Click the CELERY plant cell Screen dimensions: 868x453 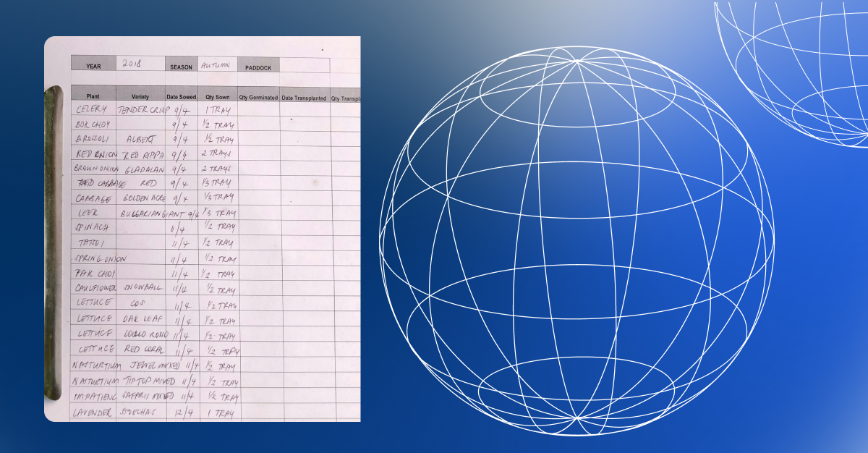[x=92, y=109]
